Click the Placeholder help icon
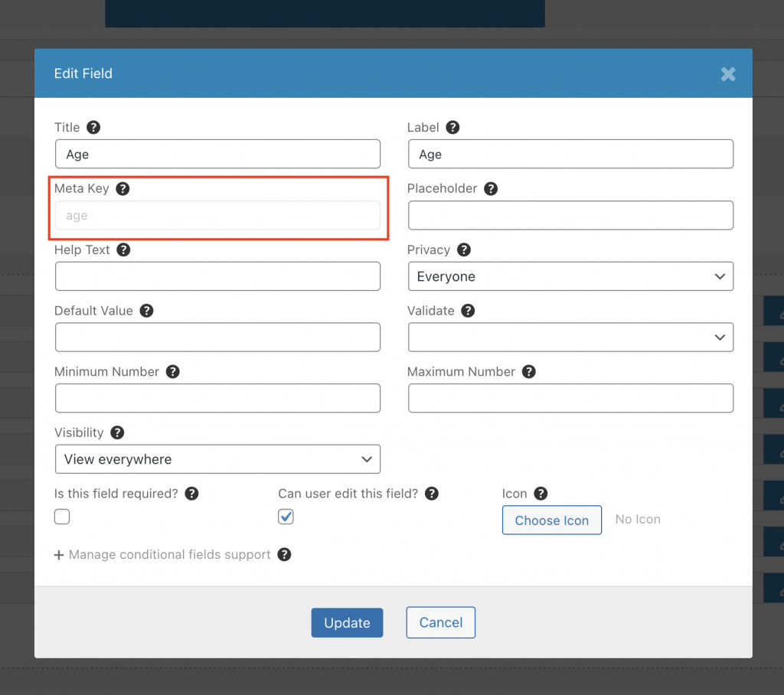 (x=491, y=188)
